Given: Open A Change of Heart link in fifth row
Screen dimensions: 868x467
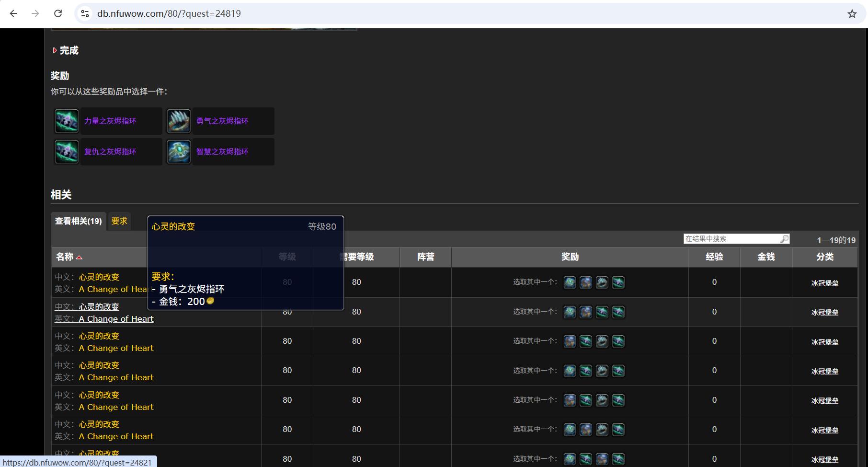Looking at the screenshot, I should click(x=116, y=407).
